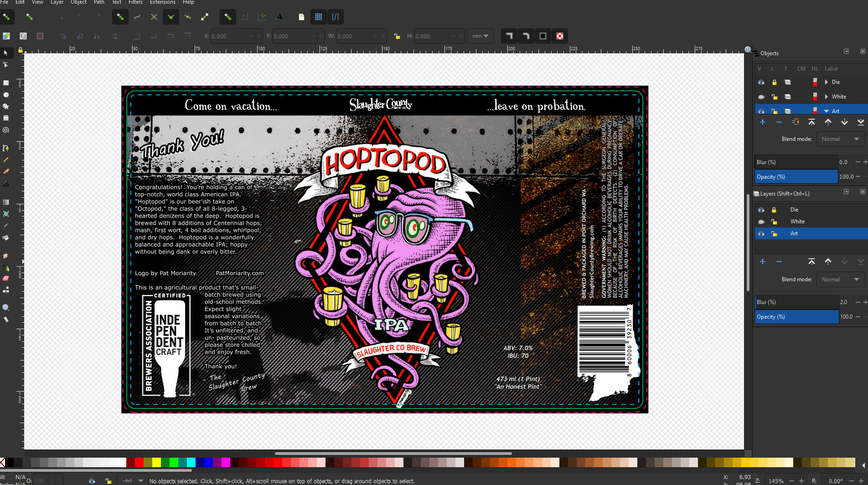
Task: Open Blend mode dropdown in Layers panel
Action: [x=840, y=279]
